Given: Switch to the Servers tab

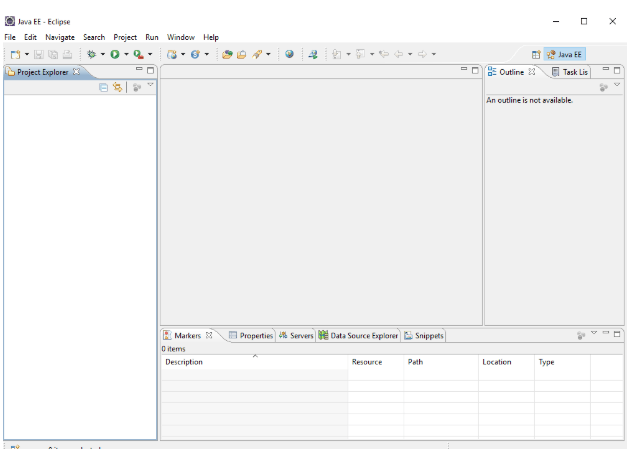Looking at the screenshot, I should pyautogui.click(x=296, y=336).
